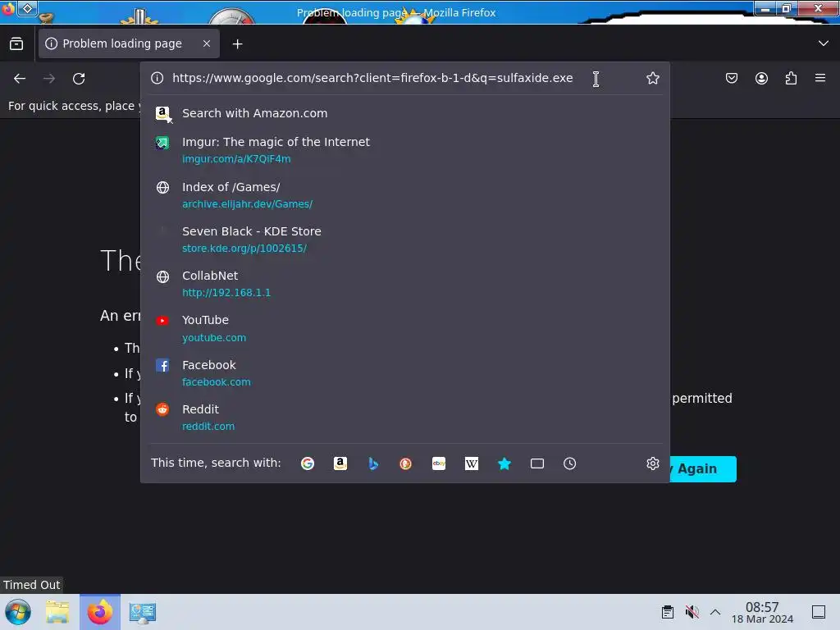840x630 pixels.
Task: Expand the list all tabs chevron
Action: pyautogui.click(x=824, y=43)
